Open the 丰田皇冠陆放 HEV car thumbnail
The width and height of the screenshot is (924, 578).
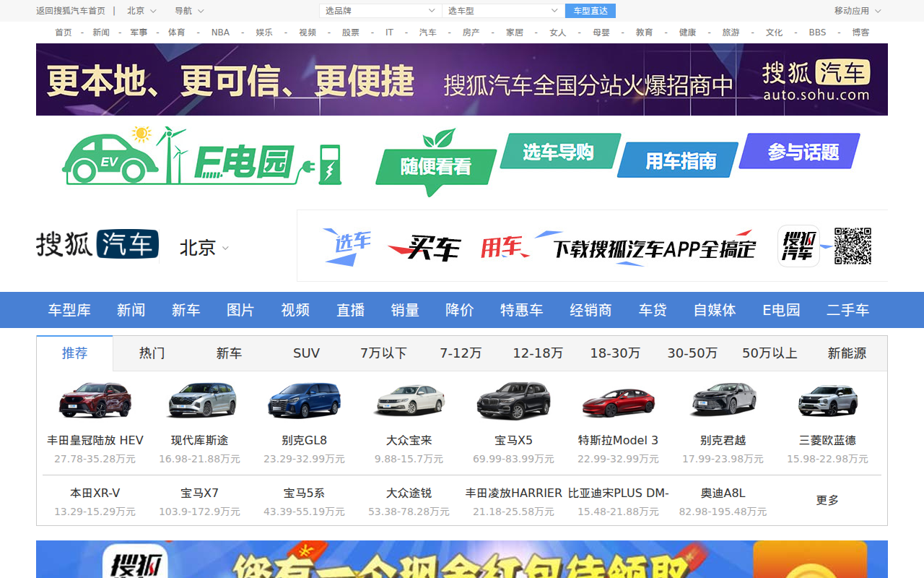(x=95, y=401)
